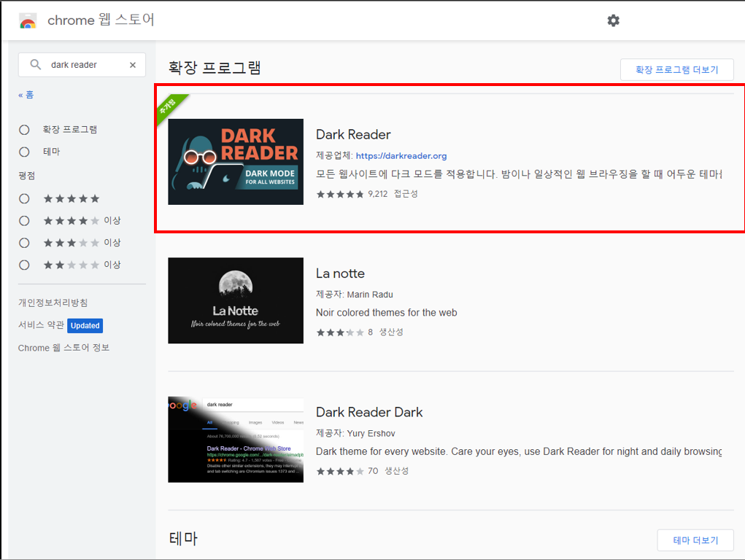Click the '테마' section heading
Image resolution: width=745 pixels, height=560 pixels.
[x=183, y=539]
